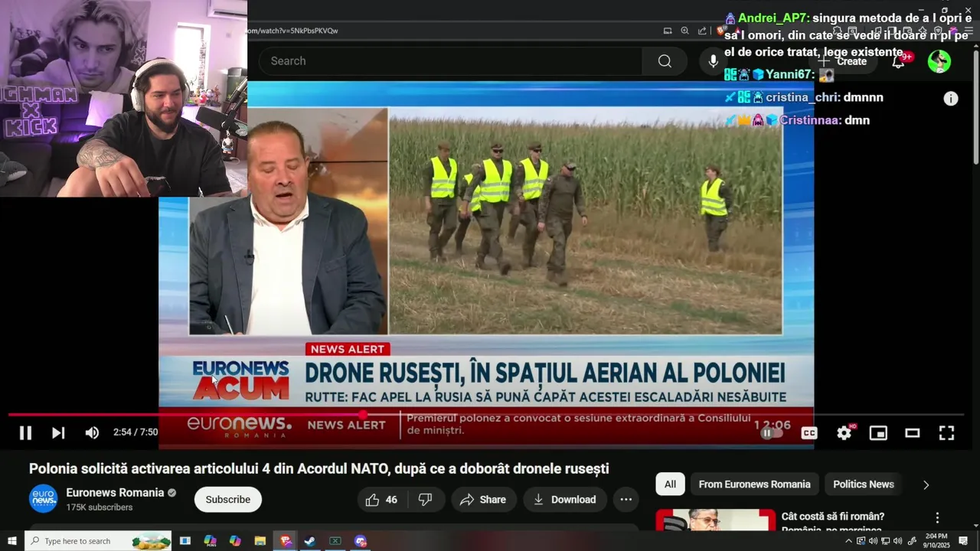The image size is (980, 551).
Task: Open the Brave browser taskbar icon
Action: [x=285, y=541]
